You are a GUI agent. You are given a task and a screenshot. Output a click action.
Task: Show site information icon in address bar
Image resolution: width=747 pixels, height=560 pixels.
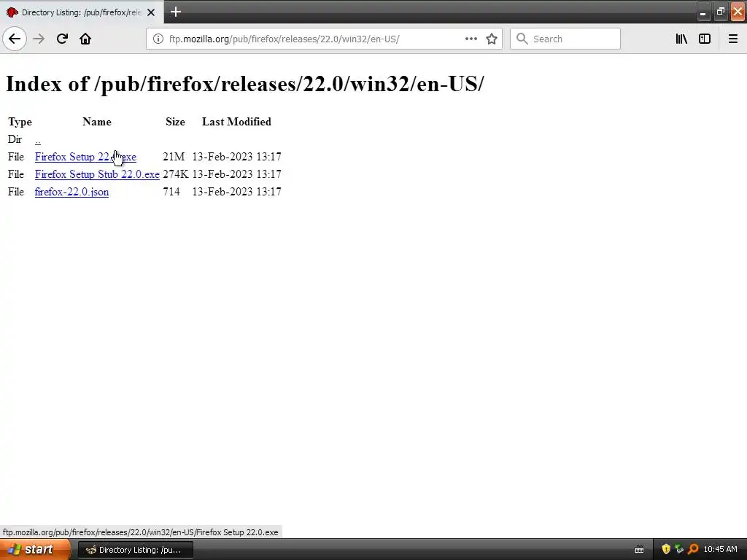pyautogui.click(x=158, y=39)
